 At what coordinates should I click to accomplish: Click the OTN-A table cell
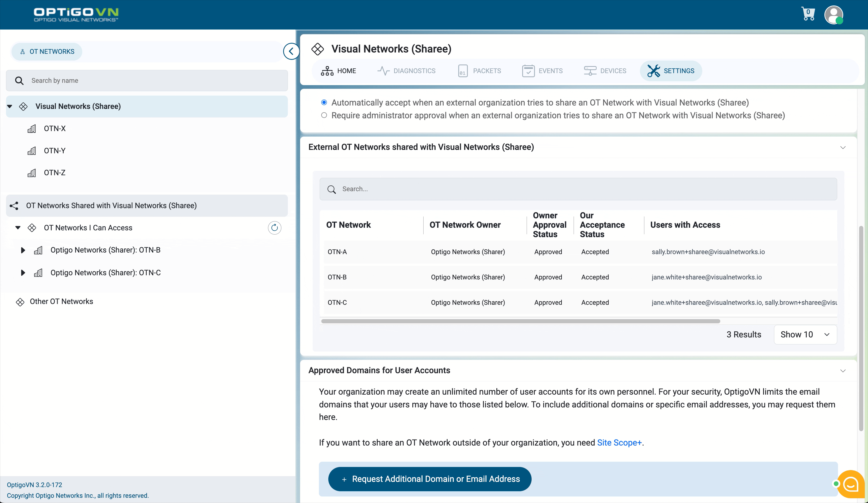coord(337,252)
